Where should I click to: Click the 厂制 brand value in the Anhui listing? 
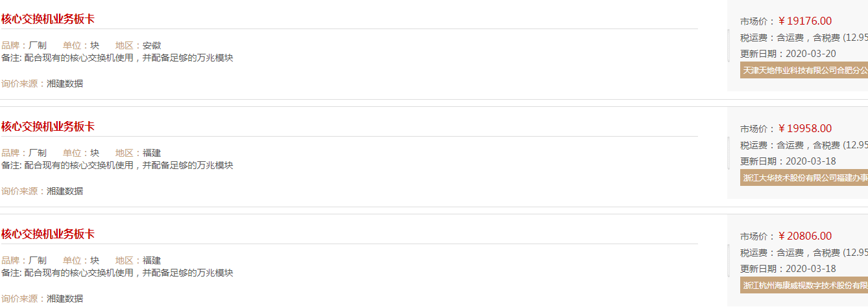coord(38,45)
